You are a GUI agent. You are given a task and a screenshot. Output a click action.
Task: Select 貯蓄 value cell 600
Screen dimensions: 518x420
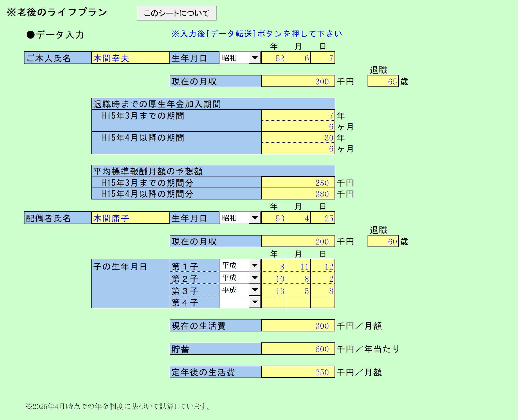pos(298,349)
